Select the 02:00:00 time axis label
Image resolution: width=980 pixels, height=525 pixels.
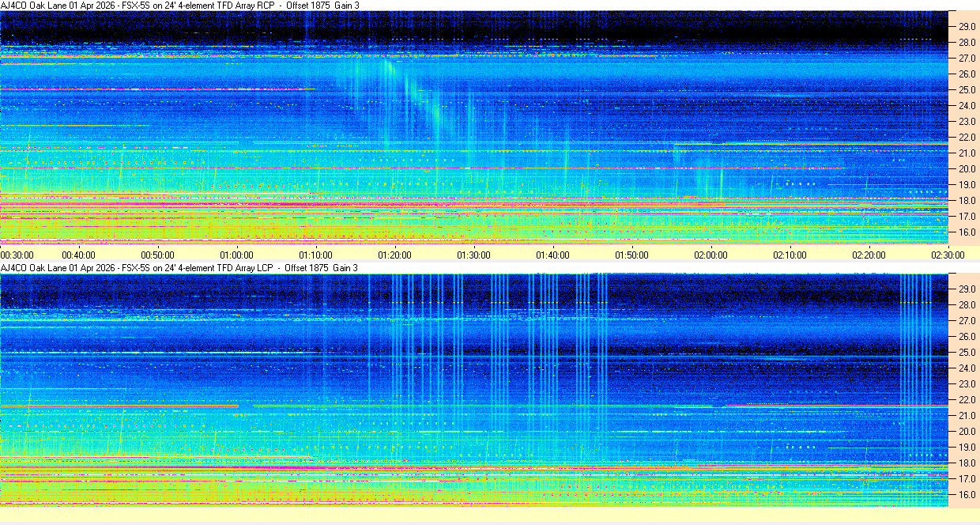[x=710, y=255]
